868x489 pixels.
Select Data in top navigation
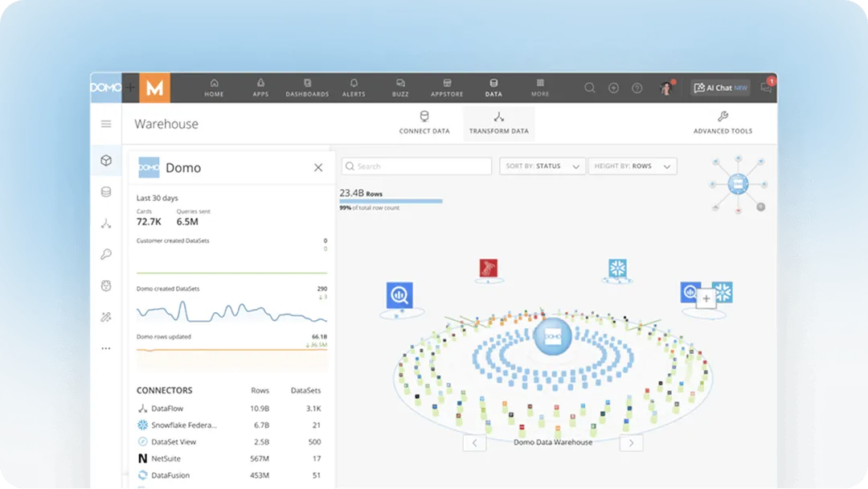point(493,88)
